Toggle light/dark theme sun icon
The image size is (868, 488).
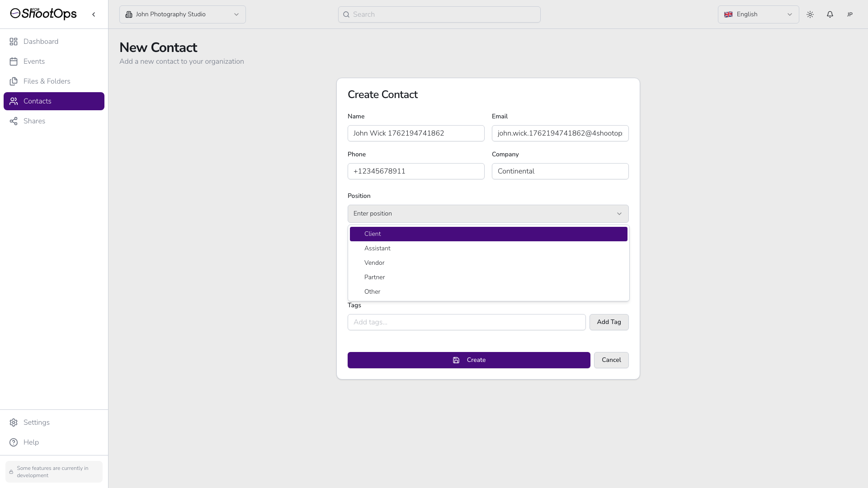pos(810,14)
